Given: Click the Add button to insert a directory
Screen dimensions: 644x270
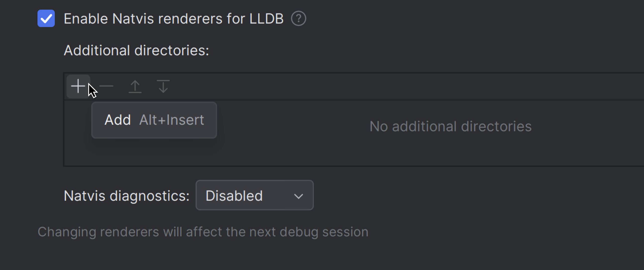Looking at the screenshot, I should point(154,120).
